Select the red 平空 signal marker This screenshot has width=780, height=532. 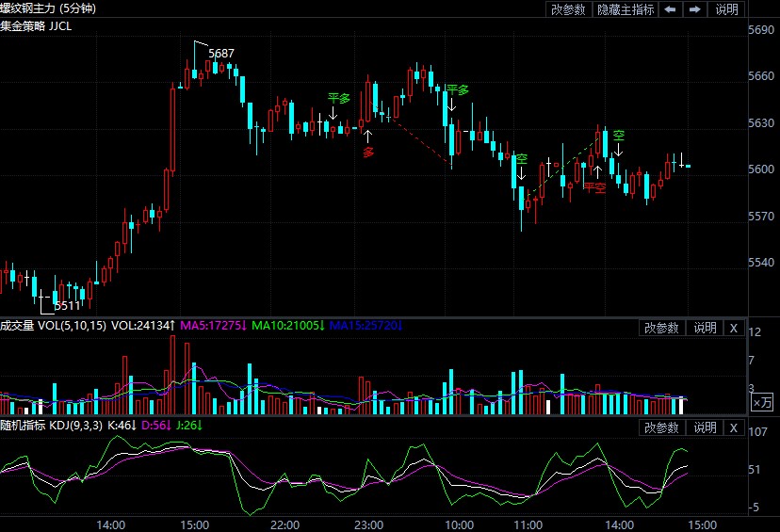(595, 187)
